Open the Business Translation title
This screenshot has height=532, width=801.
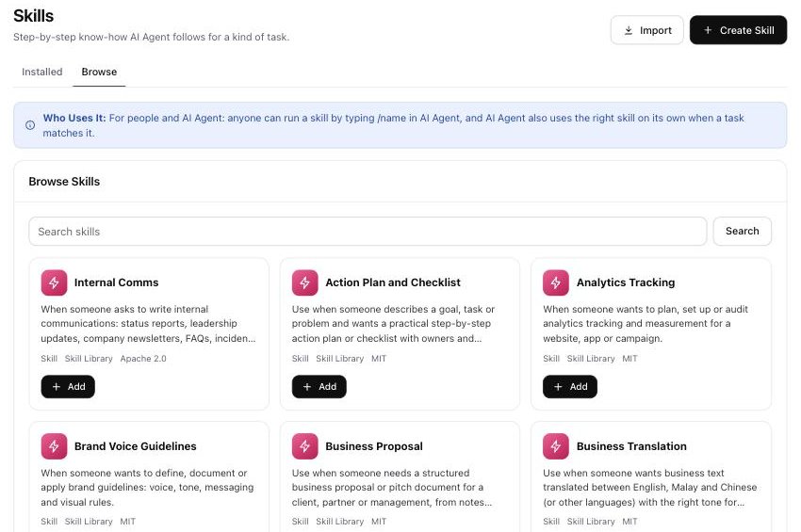point(631,446)
